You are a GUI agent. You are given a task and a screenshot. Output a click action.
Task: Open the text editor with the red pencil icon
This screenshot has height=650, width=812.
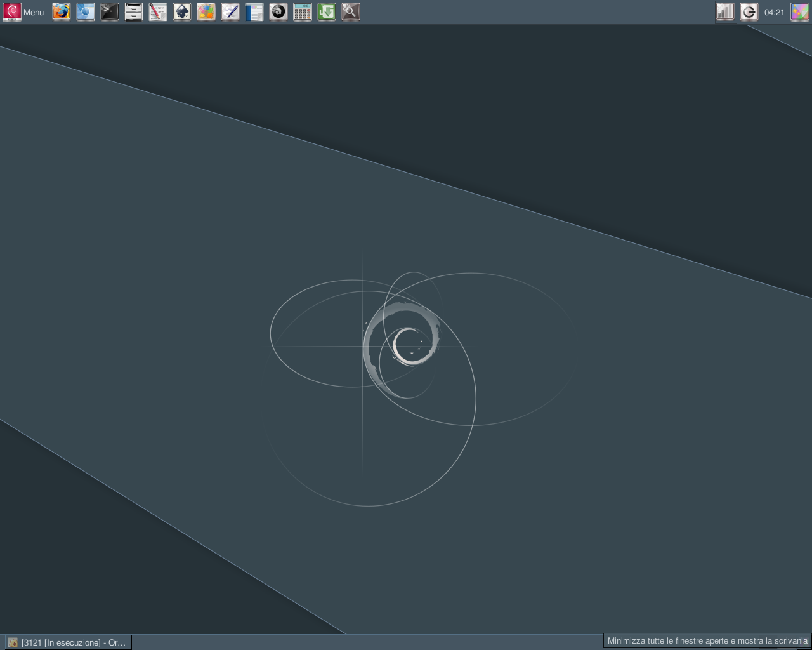tap(157, 11)
